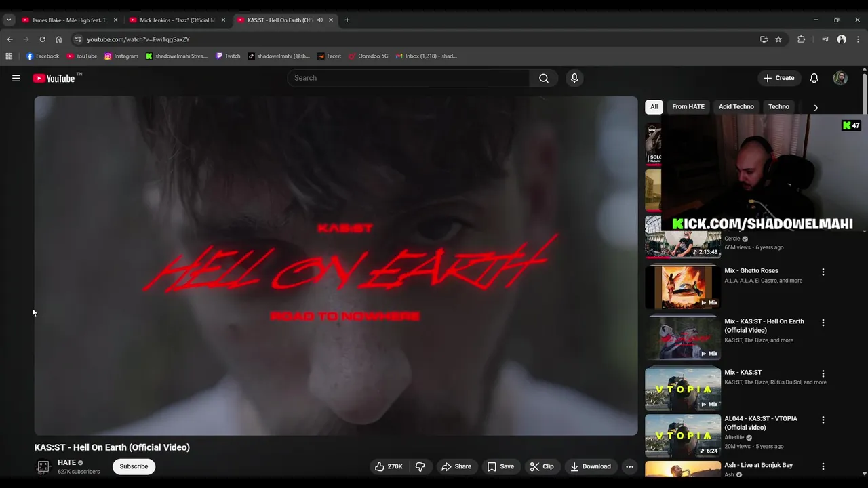Open options for Mix - Ghetto Roses

click(823, 272)
